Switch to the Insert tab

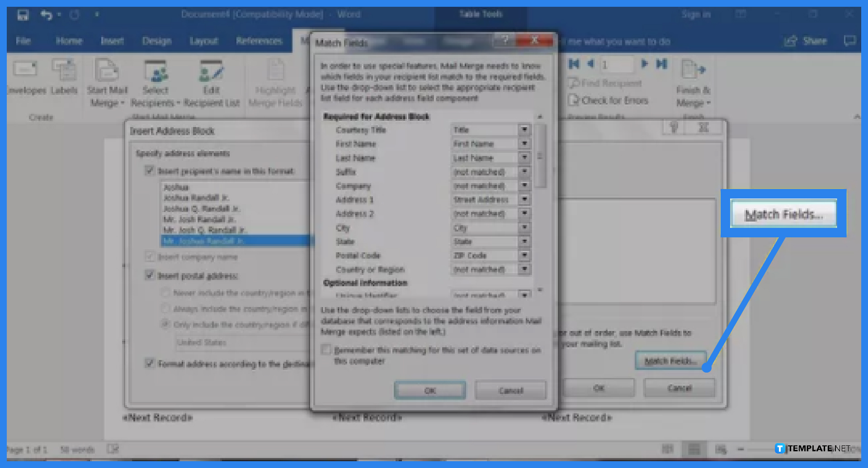(x=112, y=41)
